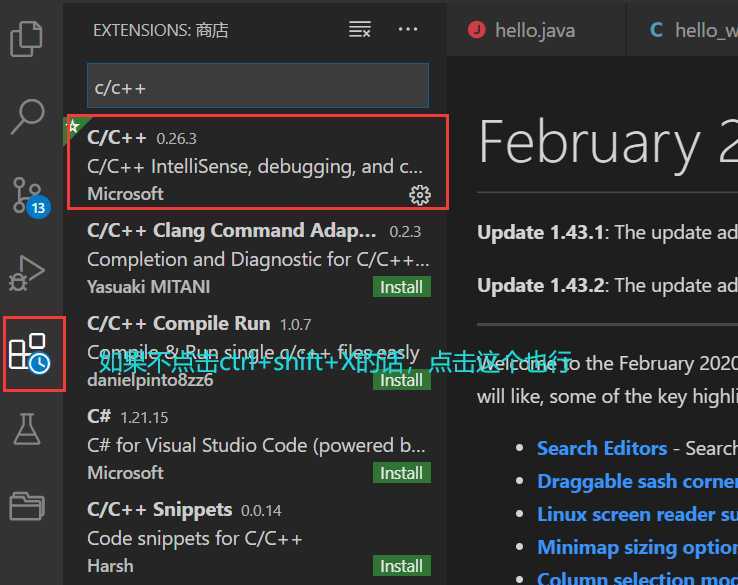Open the Search Editors link
738x585 pixels.
pos(602,449)
